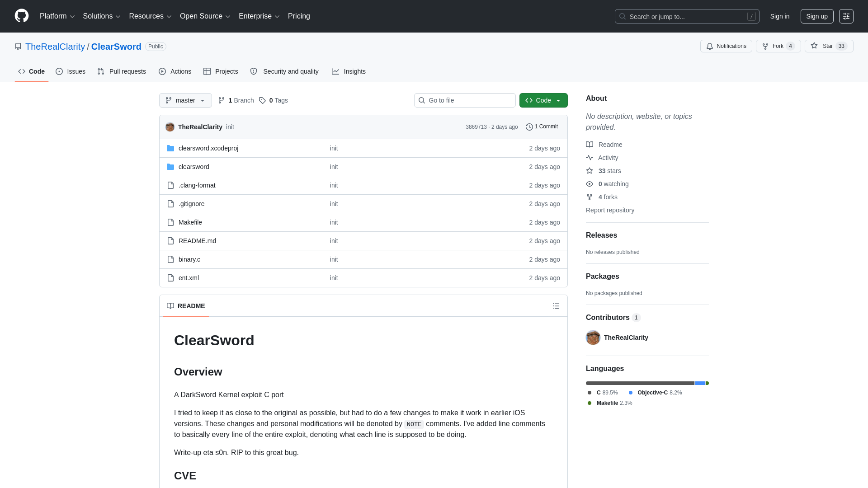This screenshot has width=868, height=488.
Task: Open the Actions tab
Action: click(x=175, y=71)
